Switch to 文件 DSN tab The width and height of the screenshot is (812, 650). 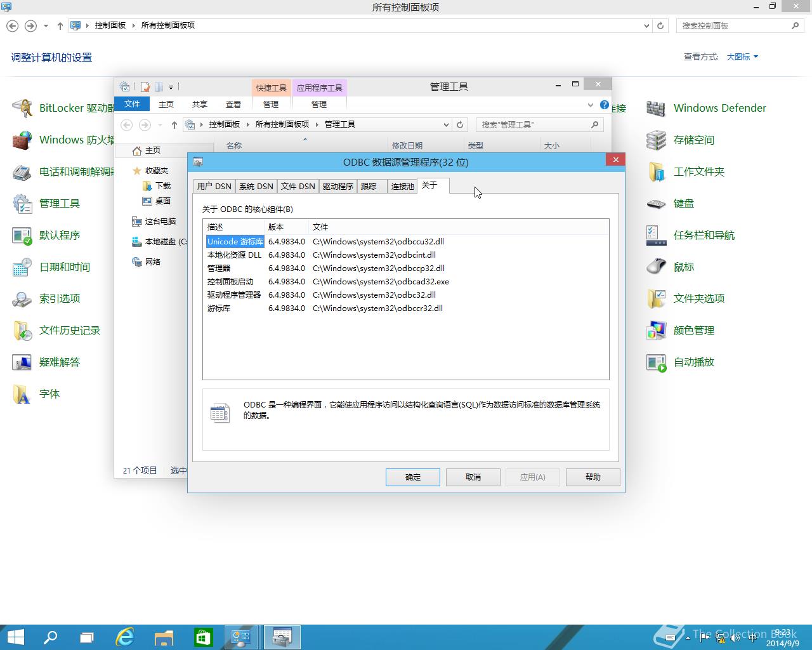coord(298,186)
